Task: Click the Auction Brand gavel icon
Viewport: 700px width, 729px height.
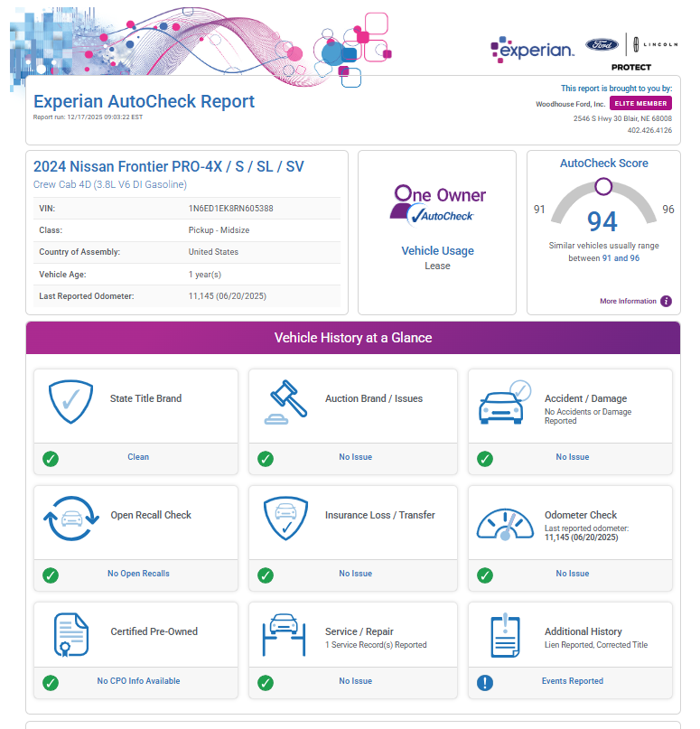Action: click(x=285, y=402)
